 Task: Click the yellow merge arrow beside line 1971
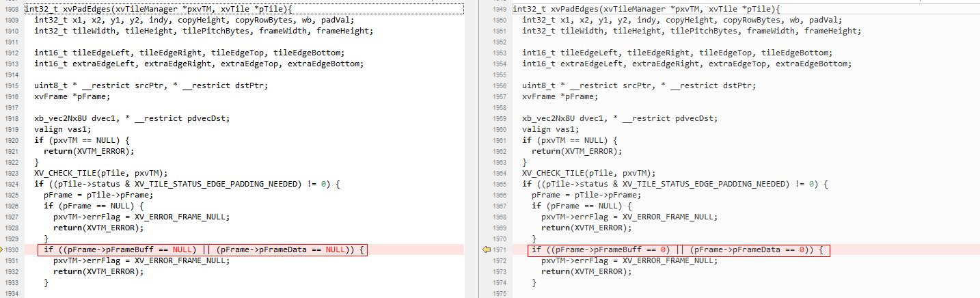point(487,250)
